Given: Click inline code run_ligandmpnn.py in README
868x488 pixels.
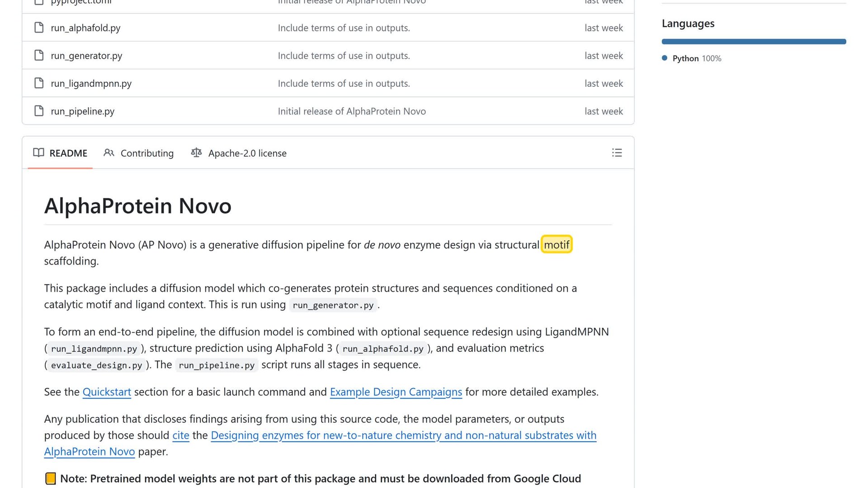Looking at the screenshot, I should point(94,349).
